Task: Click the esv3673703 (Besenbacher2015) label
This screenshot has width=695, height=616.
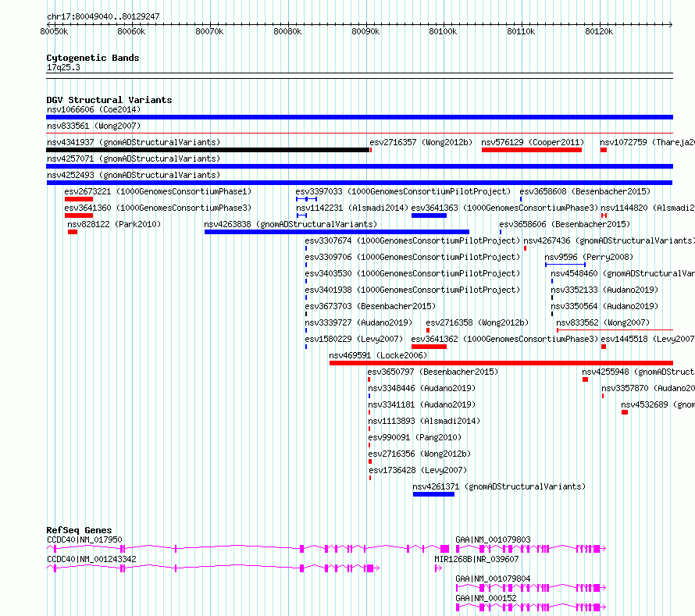Action: tap(370, 306)
